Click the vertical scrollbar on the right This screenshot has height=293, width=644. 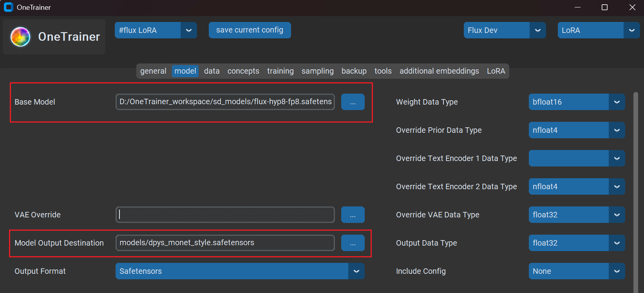coord(636,192)
